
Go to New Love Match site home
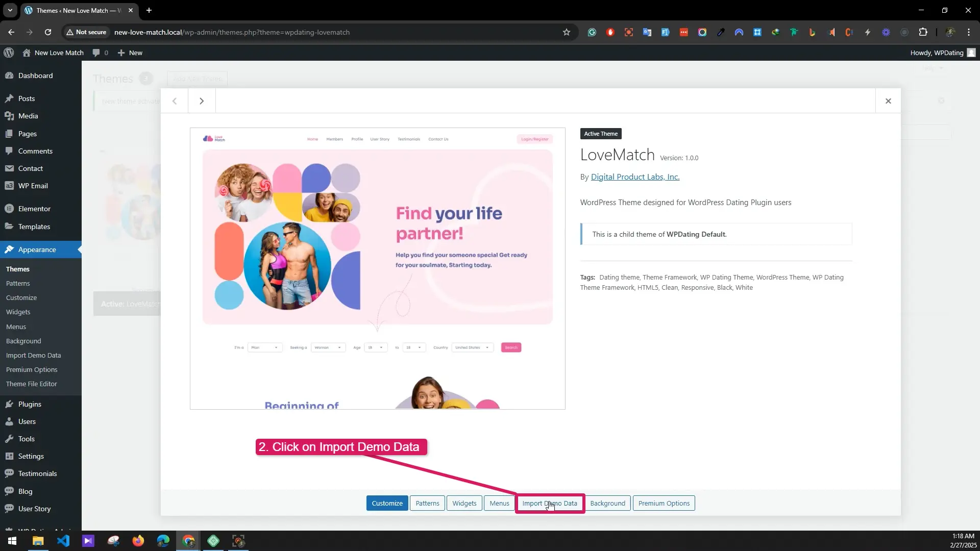pyautogui.click(x=53, y=53)
